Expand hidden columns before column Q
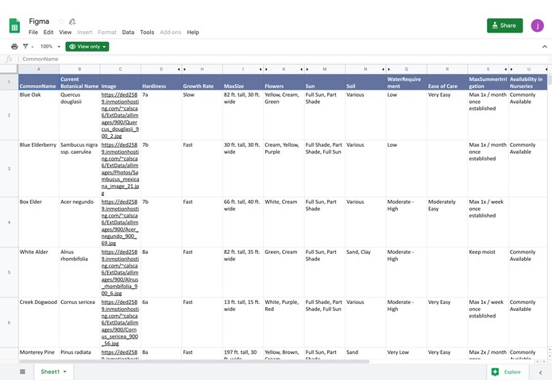This screenshot has height=392, width=552. pyautogui.click(x=388, y=69)
